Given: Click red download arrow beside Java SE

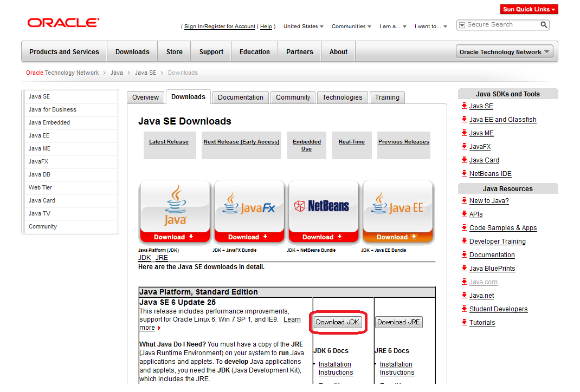Looking at the screenshot, I should click(464, 106).
